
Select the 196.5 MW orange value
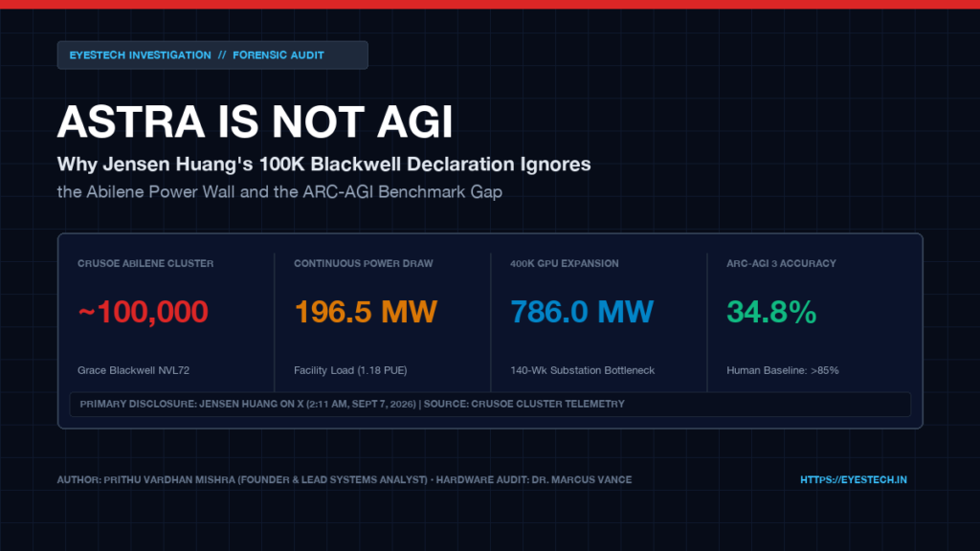coord(366,312)
